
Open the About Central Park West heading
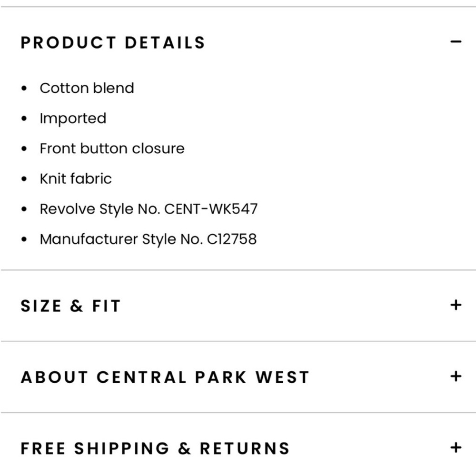(165, 377)
